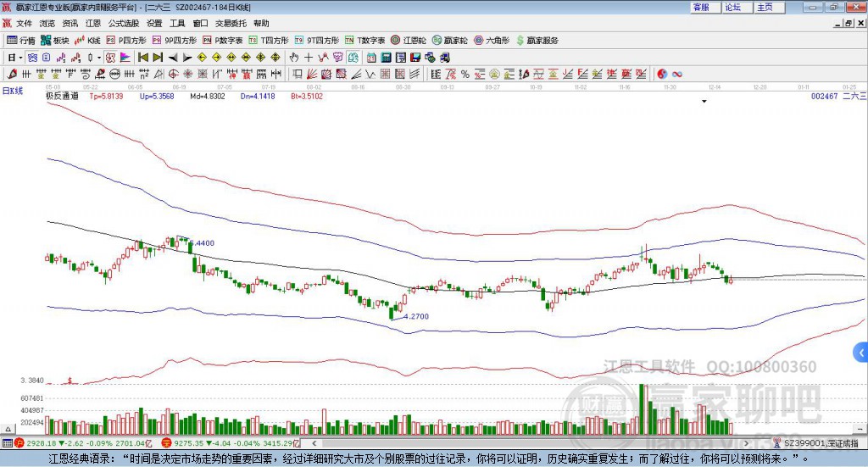Click the SZ399001 深证成指 status entry

tap(816, 443)
